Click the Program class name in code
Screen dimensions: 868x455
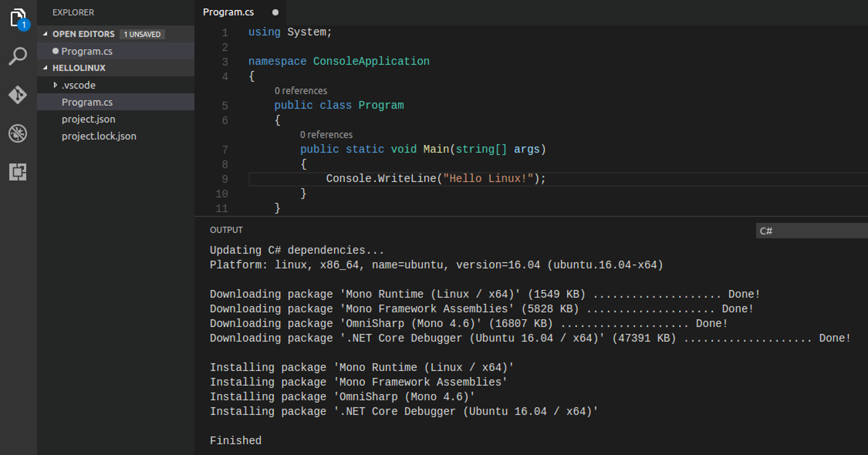(381, 105)
